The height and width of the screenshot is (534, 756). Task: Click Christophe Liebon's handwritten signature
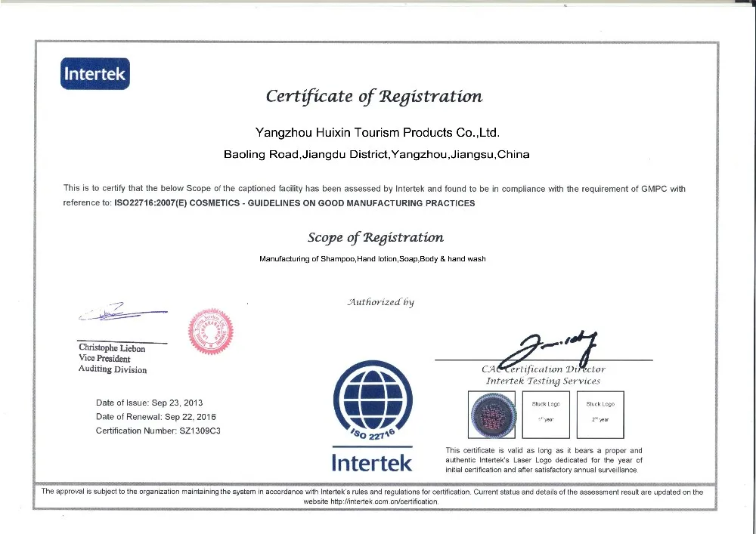coord(121,311)
